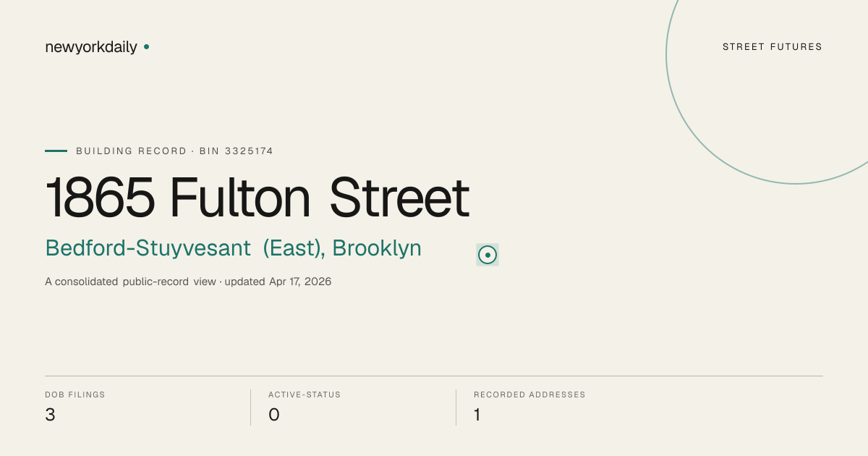This screenshot has width=868, height=456.
Task: Open the newyorkdaily logo
Action: tap(91, 47)
